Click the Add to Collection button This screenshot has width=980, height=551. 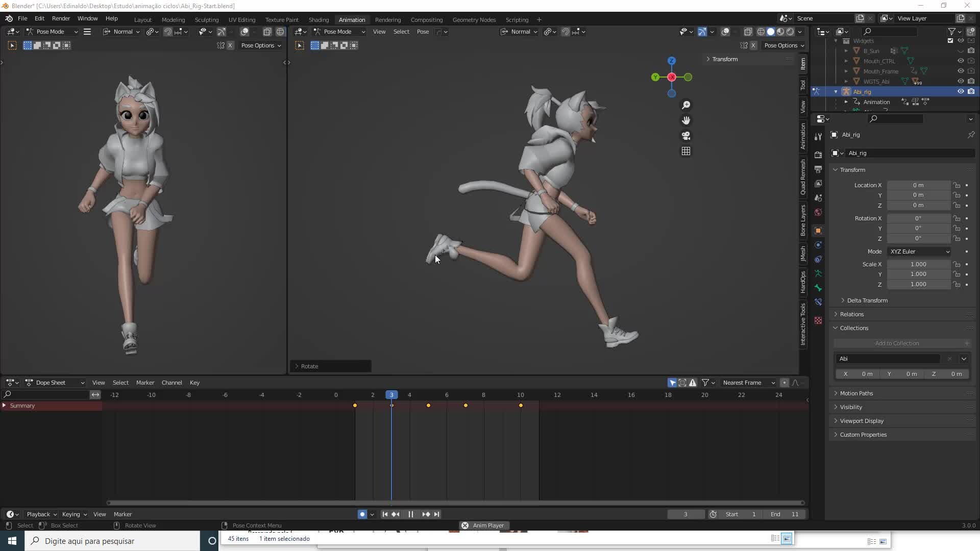click(x=897, y=343)
